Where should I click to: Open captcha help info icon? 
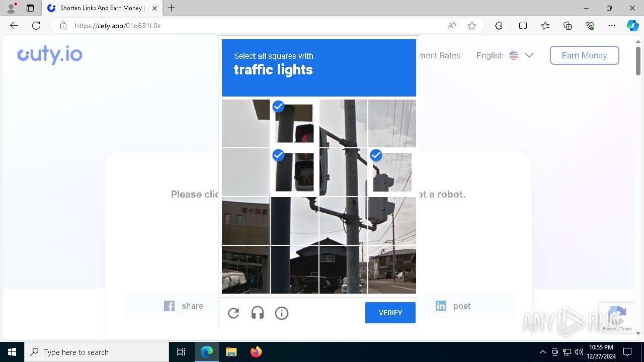[x=282, y=313]
